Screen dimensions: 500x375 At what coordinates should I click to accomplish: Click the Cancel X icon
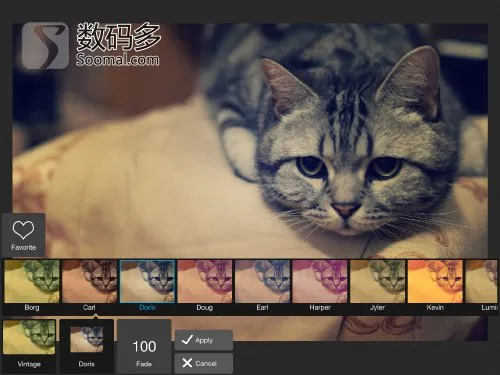(x=187, y=363)
